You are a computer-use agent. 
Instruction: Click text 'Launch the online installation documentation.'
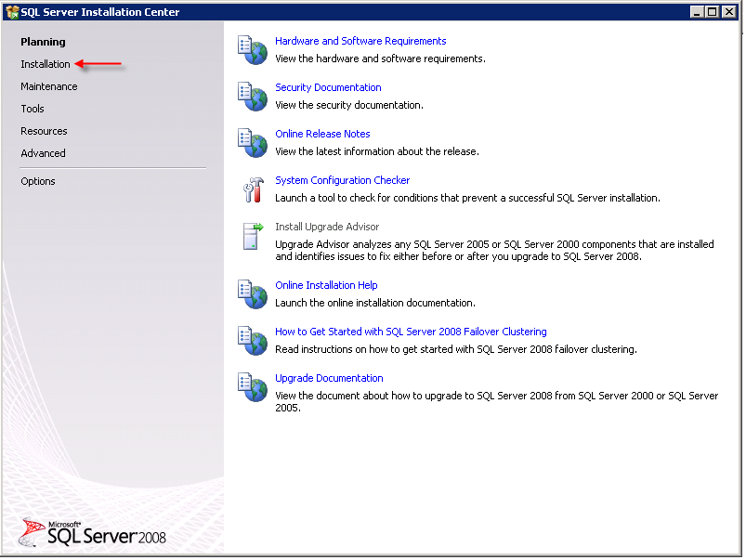375,303
